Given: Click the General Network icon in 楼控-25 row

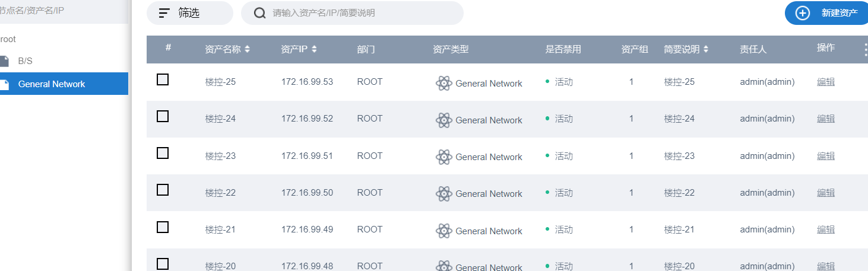Looking at the screenshot, I should [443, 84].
